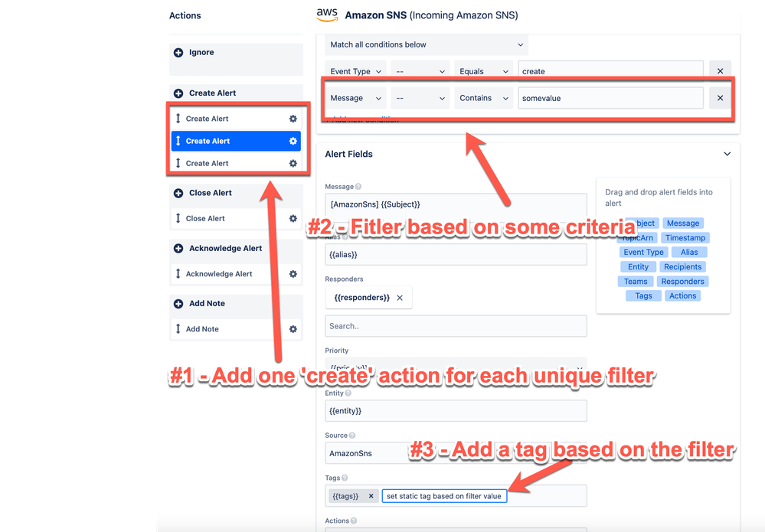The height and width of the screenshot is (532, 765).
Task: Click the Entity field chip
Action: click(x=638, y=266)
